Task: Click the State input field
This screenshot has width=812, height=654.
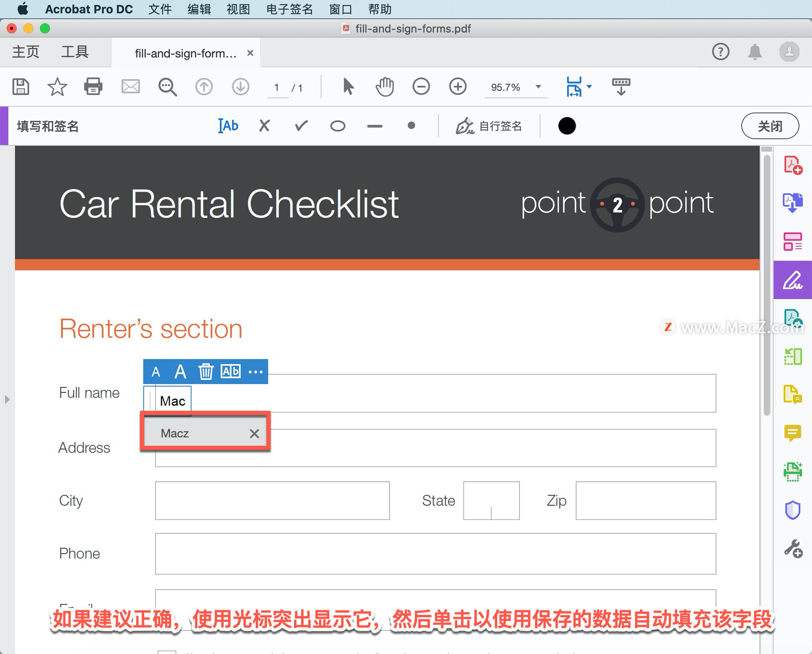Action: 491,500
